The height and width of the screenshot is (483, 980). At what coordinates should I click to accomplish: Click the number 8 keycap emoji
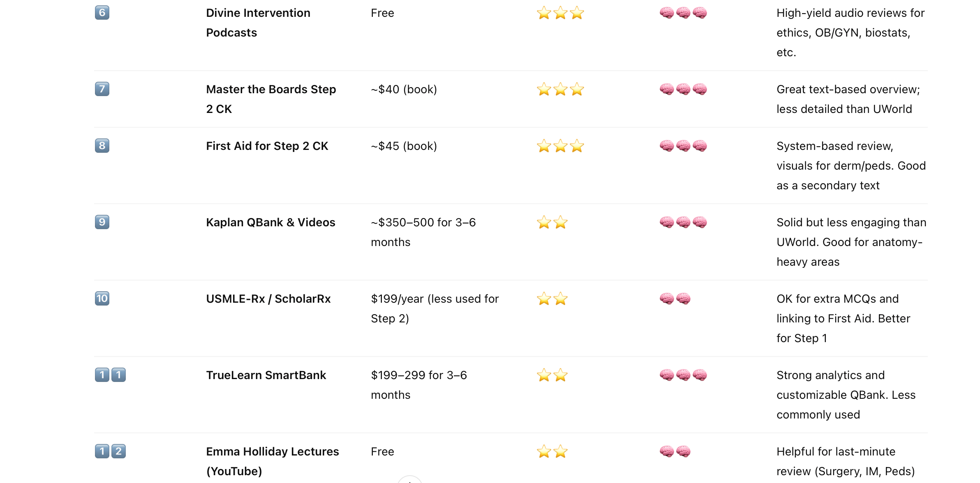tap(102, 146)
